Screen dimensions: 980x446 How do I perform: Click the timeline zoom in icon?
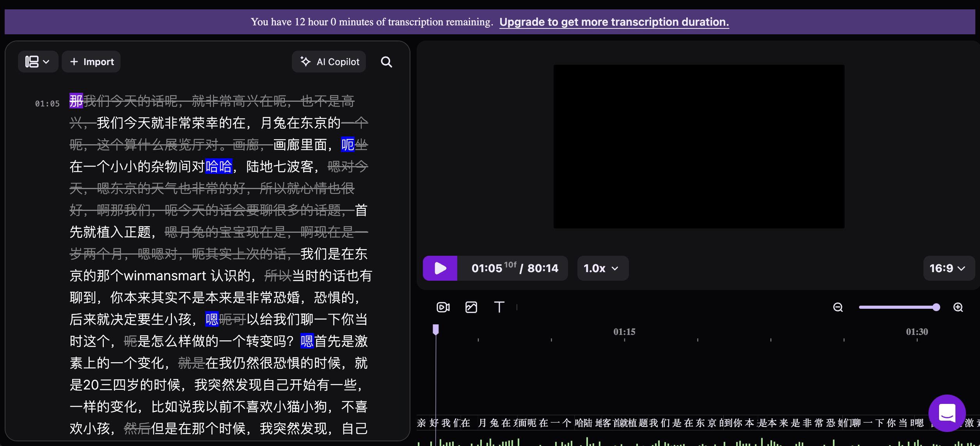tap(958, 307)
